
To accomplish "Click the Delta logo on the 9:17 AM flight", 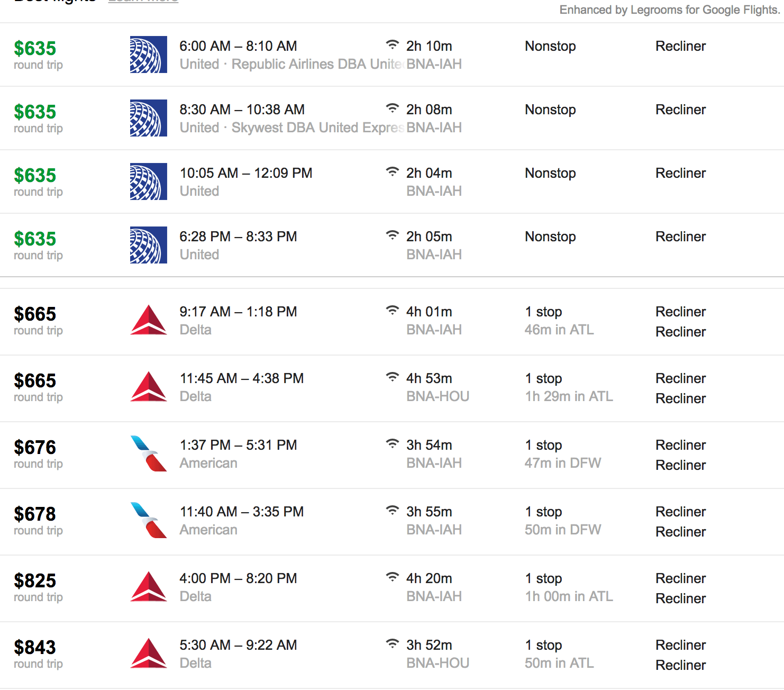I will pos(149,320).
